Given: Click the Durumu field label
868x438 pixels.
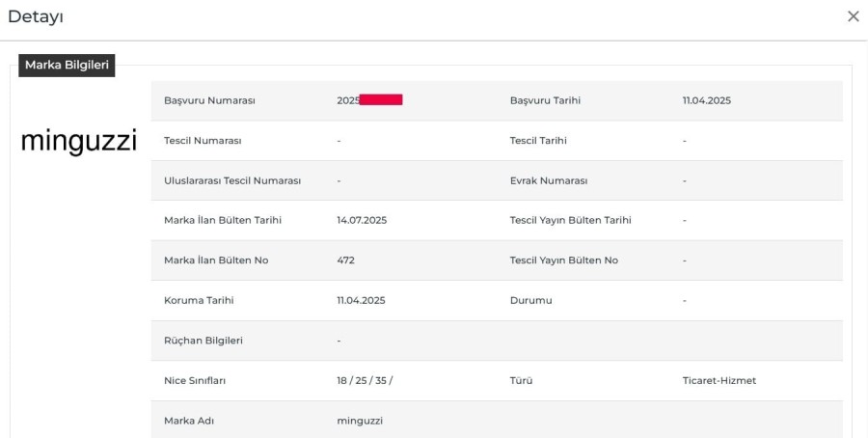Looking at the screenshot, I should [x=530, y=300].
